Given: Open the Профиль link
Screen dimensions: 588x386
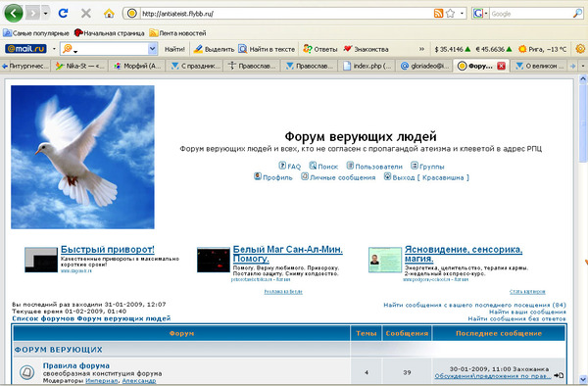Looking at the screenshot, I should [273, 177].
